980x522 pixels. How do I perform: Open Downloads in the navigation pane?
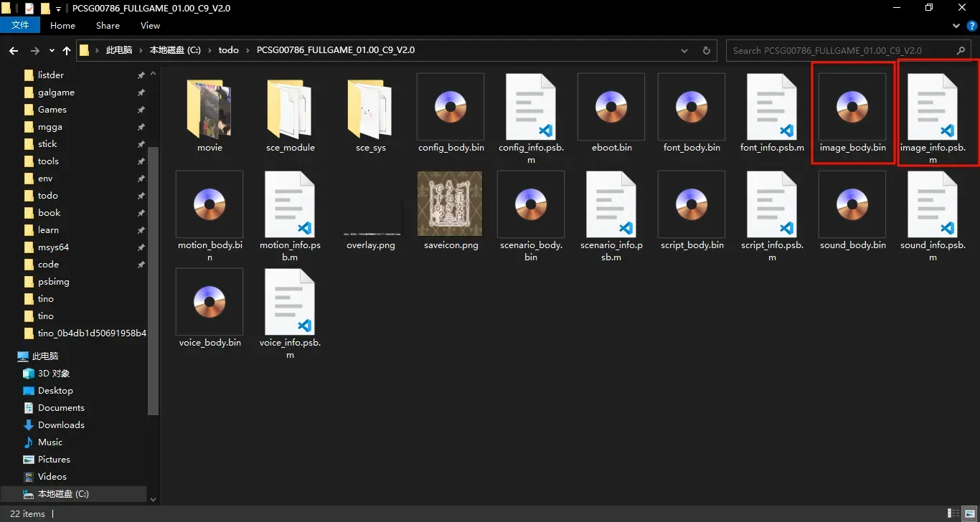tap(61, 425)
